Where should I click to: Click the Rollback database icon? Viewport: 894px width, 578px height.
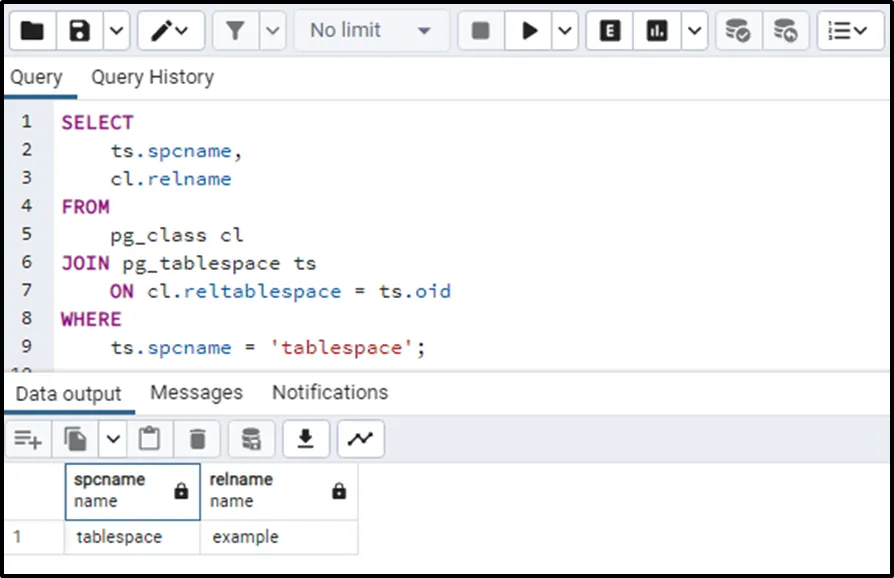pos(785,31)
